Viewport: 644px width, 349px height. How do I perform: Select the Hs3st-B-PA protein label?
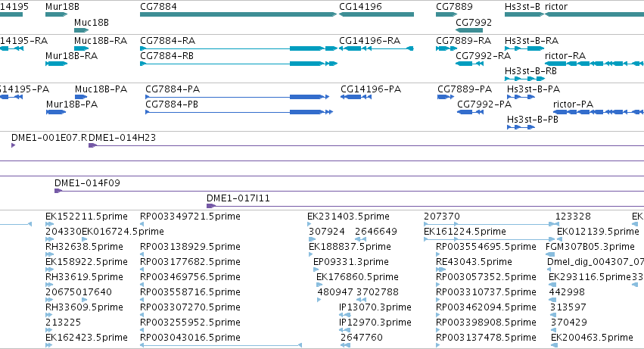pyautogui.click(x=534, y=89)
